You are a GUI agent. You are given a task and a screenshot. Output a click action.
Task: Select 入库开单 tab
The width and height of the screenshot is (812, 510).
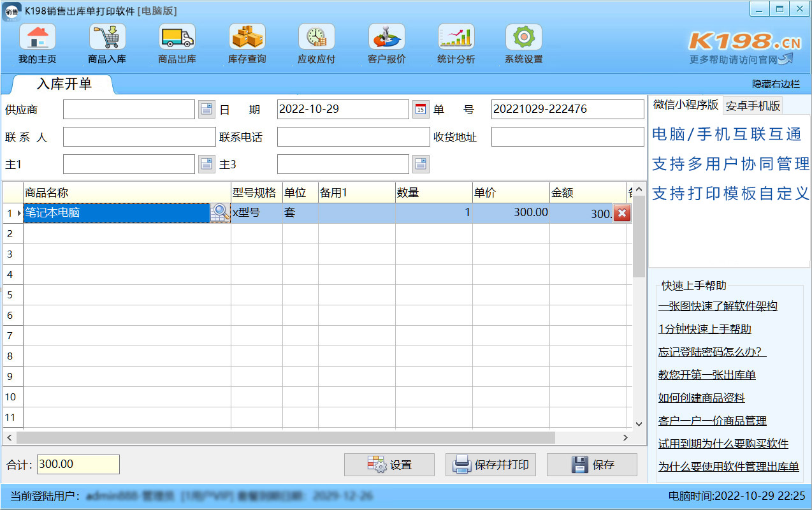pos(64,84)
